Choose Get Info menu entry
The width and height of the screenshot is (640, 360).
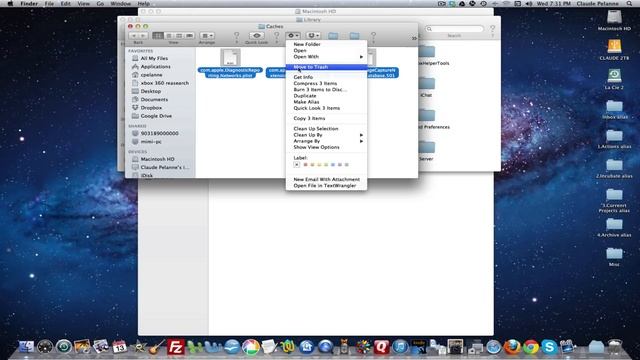pyautogui.click(x=326, y=77)
